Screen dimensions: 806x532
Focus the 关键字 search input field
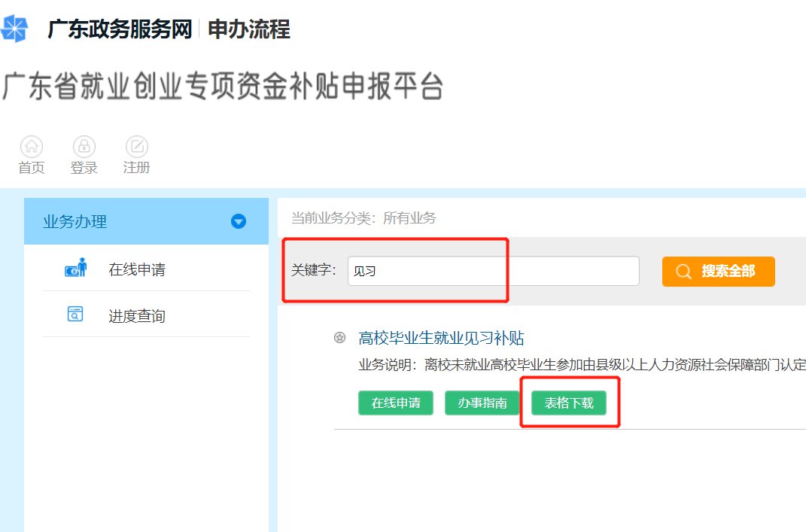[494, 271]
